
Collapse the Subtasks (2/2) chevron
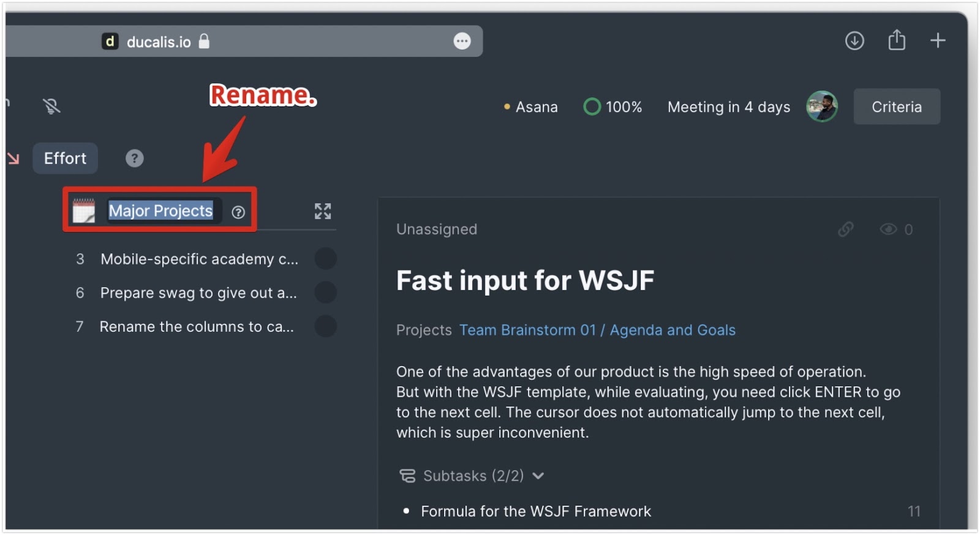coord(538,476)
